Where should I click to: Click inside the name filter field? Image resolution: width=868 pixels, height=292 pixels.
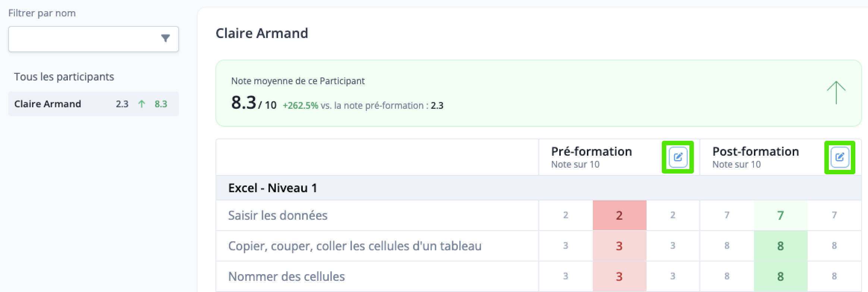pos(93,39)
